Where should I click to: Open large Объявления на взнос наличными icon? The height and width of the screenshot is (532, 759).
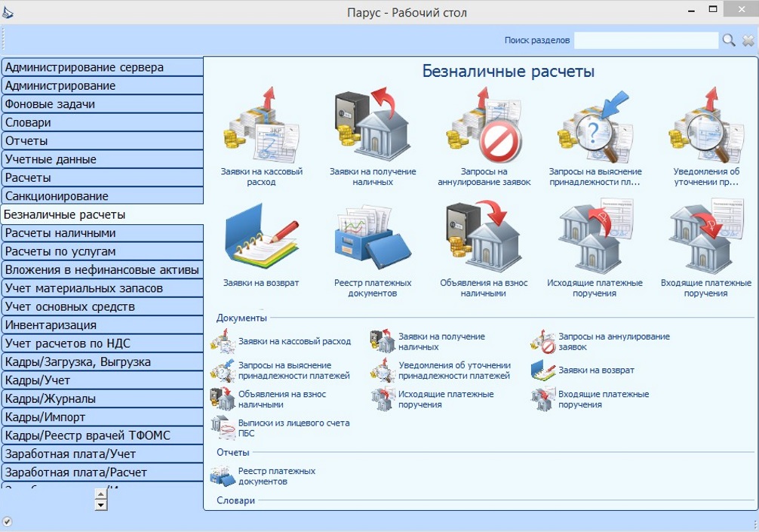484,235
